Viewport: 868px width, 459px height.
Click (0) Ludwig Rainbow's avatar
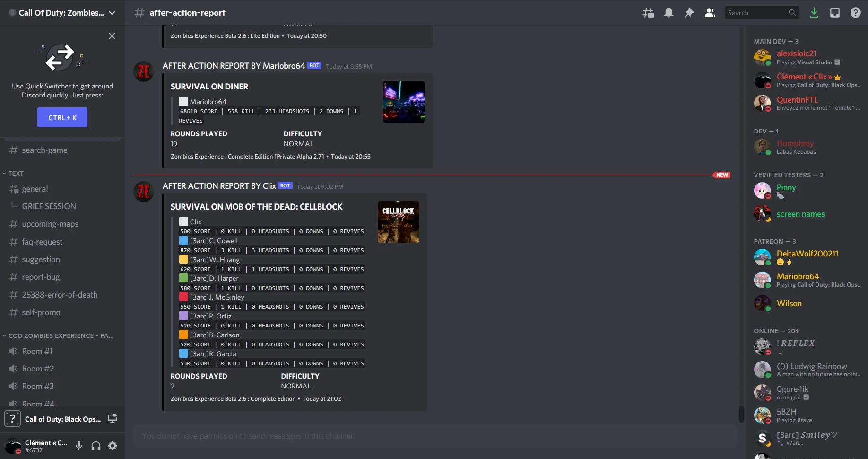[x=762, y=370]
